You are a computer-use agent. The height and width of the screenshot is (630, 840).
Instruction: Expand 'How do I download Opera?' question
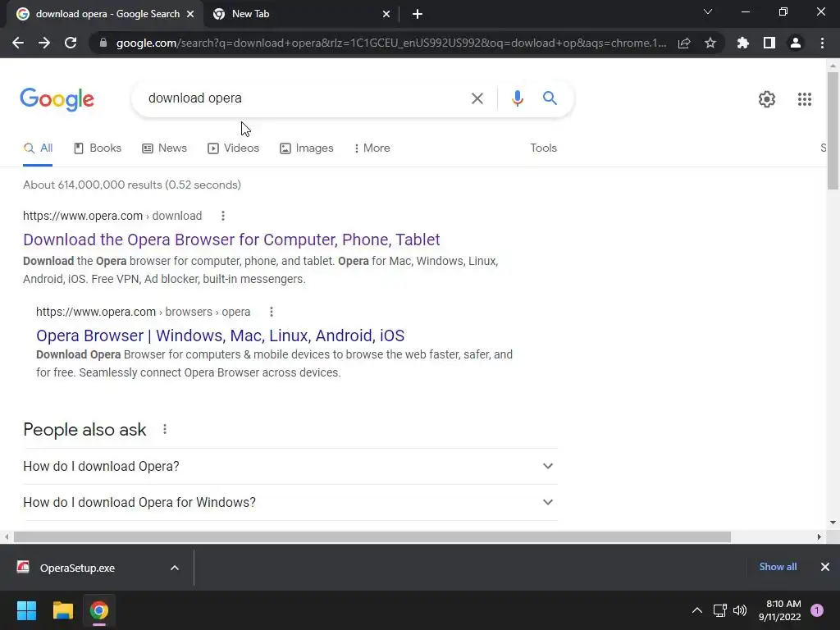[x=290, y=467]
